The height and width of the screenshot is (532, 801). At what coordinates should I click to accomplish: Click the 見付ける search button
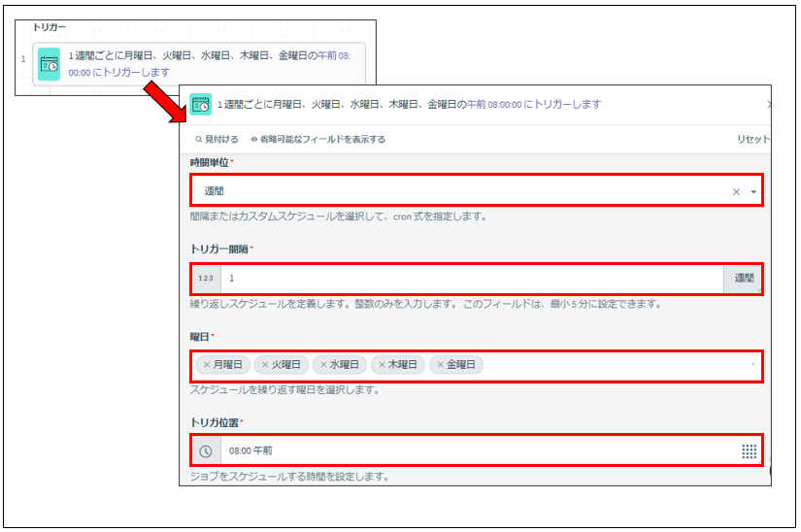(x=217, y=140)
